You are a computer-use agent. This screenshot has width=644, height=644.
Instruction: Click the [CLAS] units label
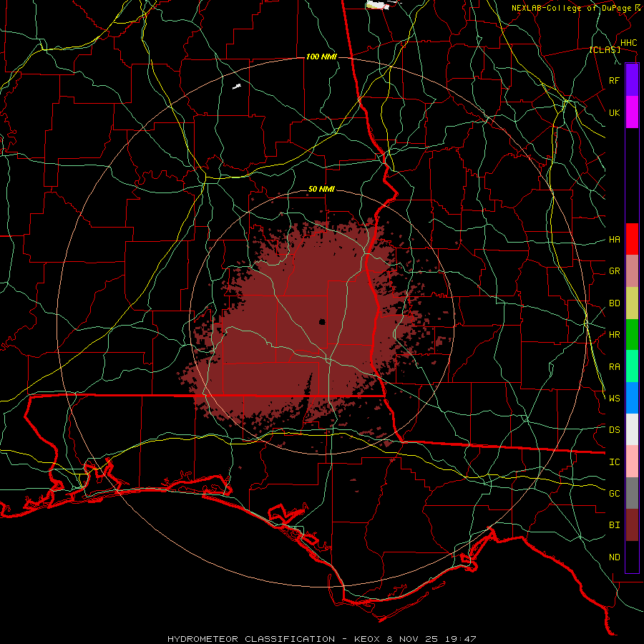coord(605,49)
